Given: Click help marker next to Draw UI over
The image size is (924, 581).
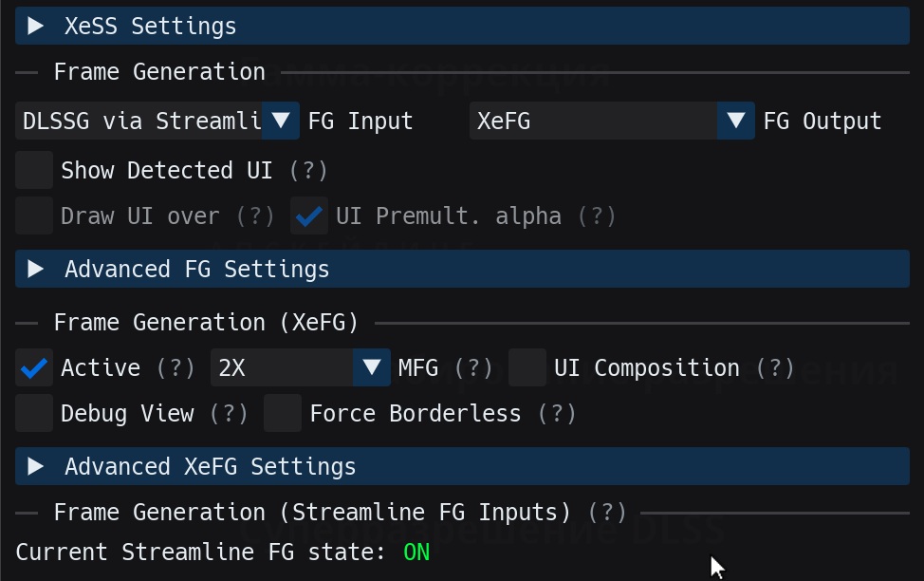Looking at the screenshot, I should coord(254,216).
